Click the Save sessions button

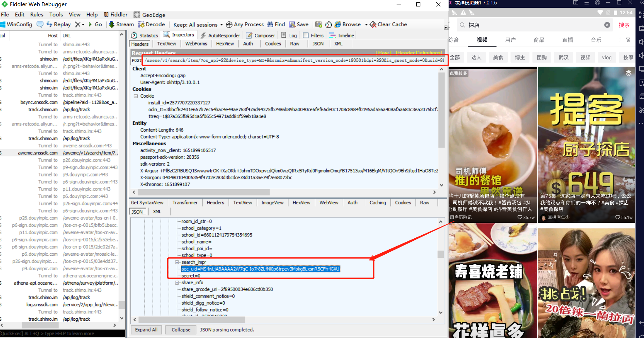[x=299, y=24]
